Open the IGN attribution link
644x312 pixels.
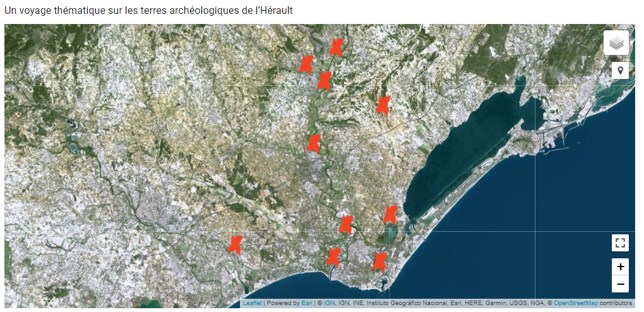[329, 303]
